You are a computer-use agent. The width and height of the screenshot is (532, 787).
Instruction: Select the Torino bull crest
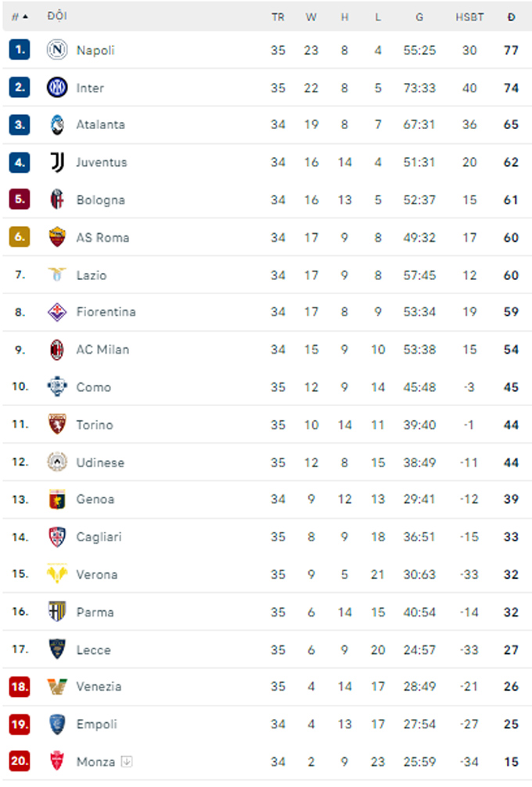[x=56, y=424]
